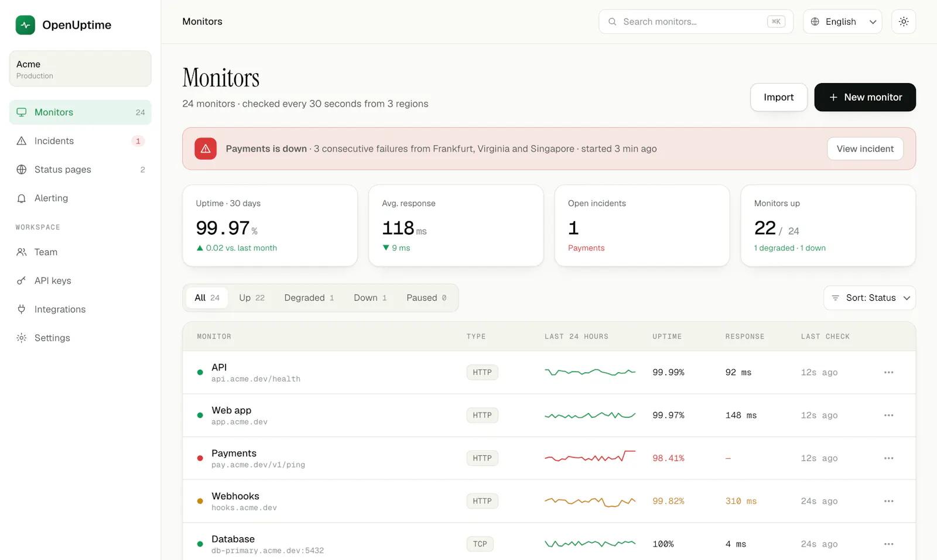Click the red alert triangle in Payments banner
Image resolution: width=937 pixels, height=560 pixels.
click(206, 149)
